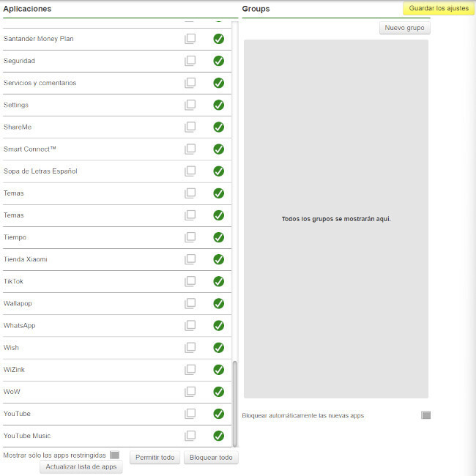Viewport: 476px width, 476px height.
Task: Click the copy icon in Settings row
Action: (x=190, y=105)
